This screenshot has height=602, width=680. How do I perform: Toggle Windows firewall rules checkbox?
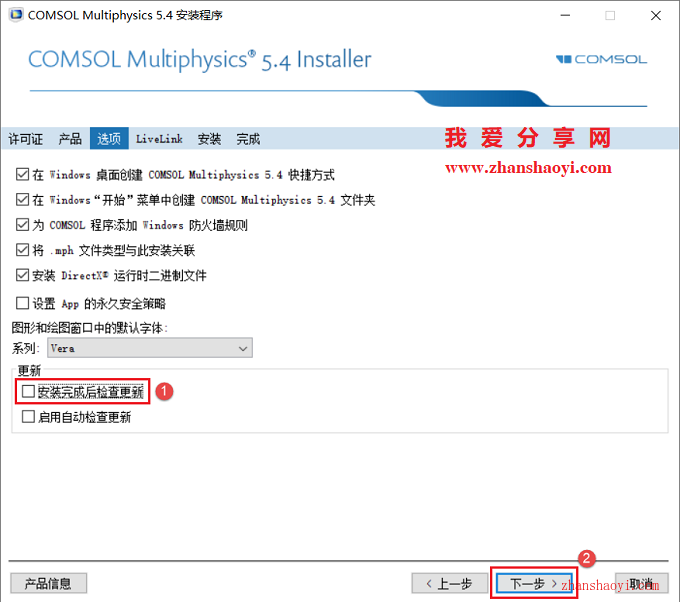click(22, 225)
